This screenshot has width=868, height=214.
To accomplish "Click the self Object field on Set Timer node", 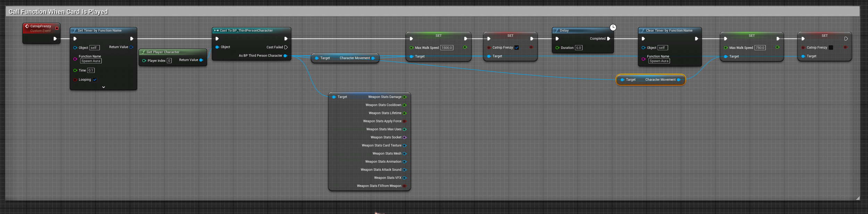I will point(94,48).
